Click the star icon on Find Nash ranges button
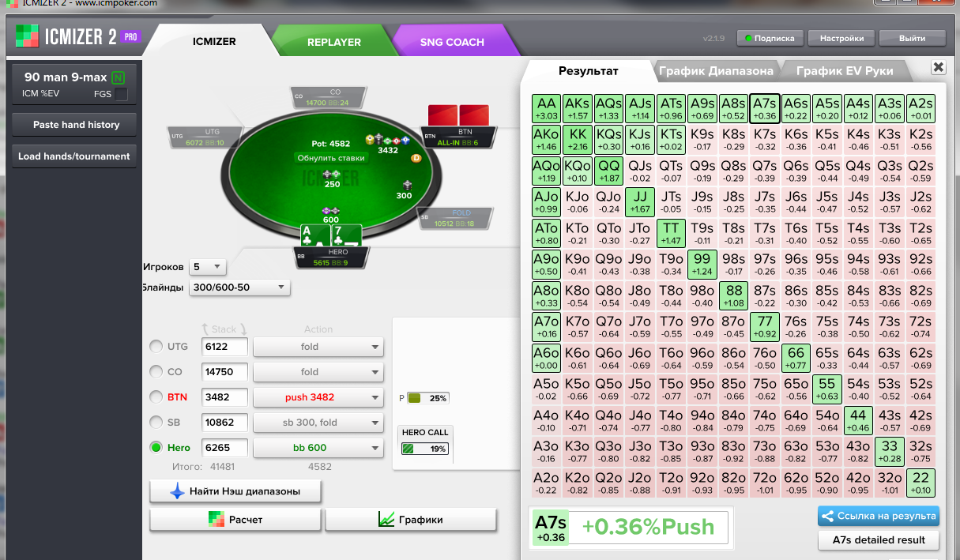The image size is (960, 560). 177,491
